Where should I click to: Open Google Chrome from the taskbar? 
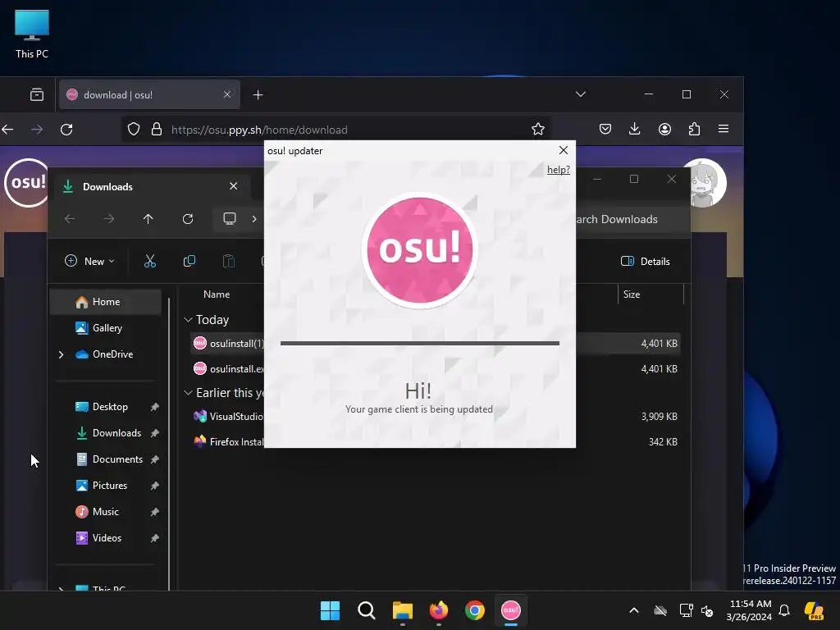coord(475,610)
